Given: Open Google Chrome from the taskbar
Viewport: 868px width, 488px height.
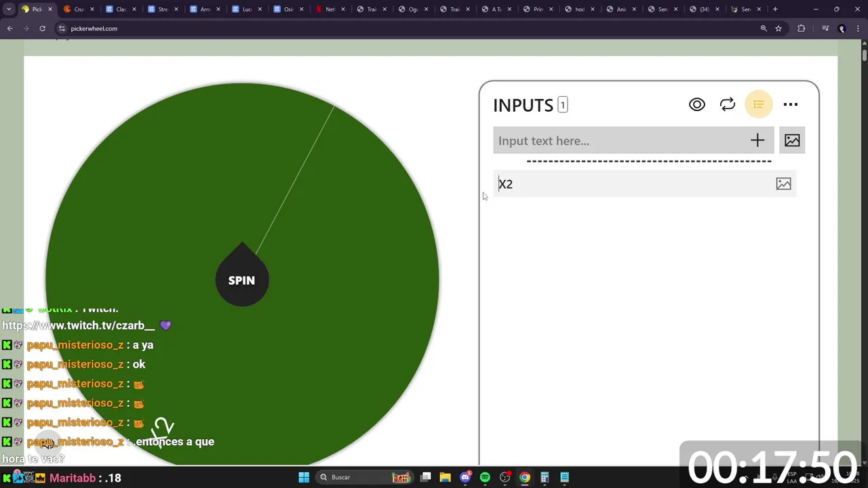Looking at the screenshot, I should (x=525, y=477).
